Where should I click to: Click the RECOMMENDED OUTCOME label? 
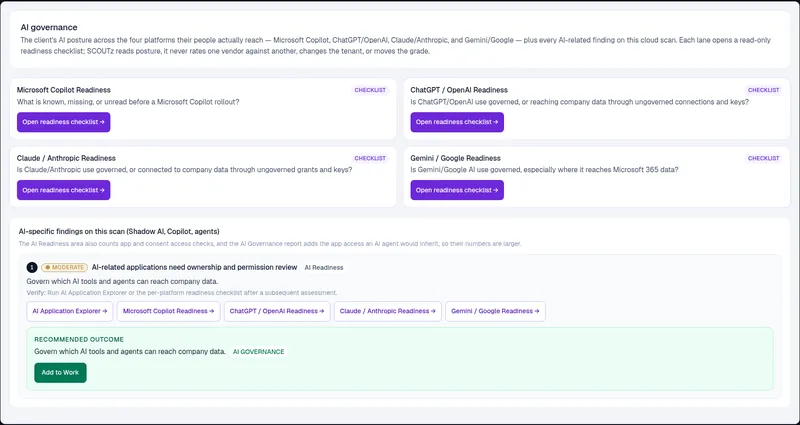click(79, 340)
